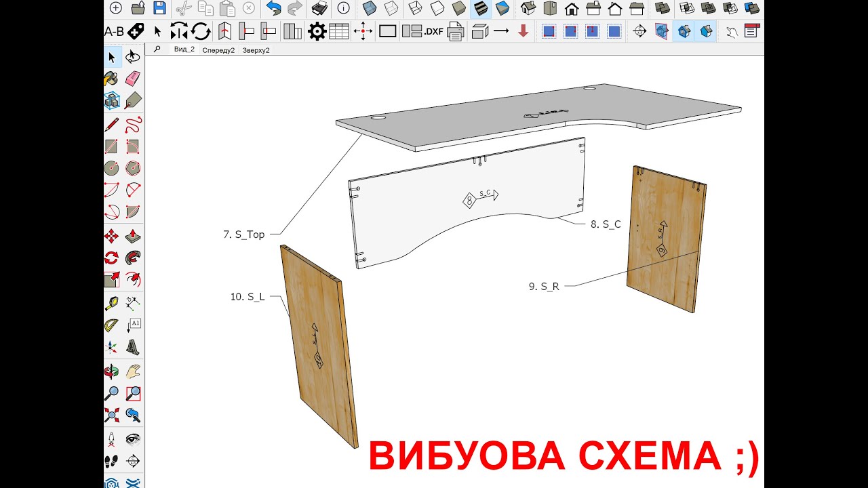
Task: Select the Circle tool
Action: pyautogui.click(x=112, y=168)
